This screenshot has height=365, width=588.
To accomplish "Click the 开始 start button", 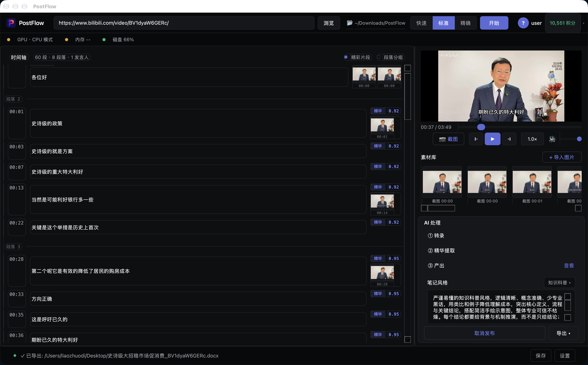I will (494, 23).
